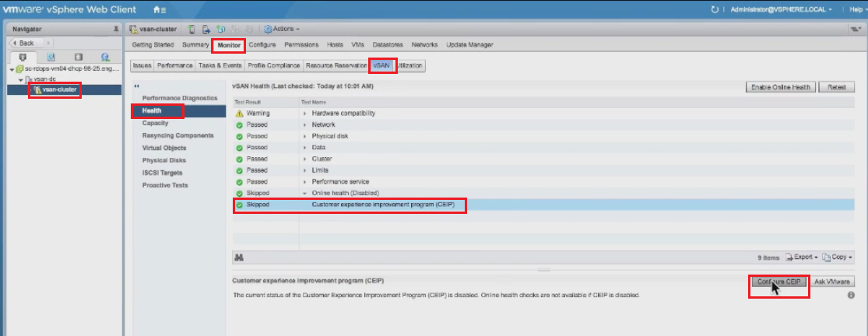Collapse the vsan-dc datacenter tree node
Screen dimensions: 868x336
[x=21, y=79]
